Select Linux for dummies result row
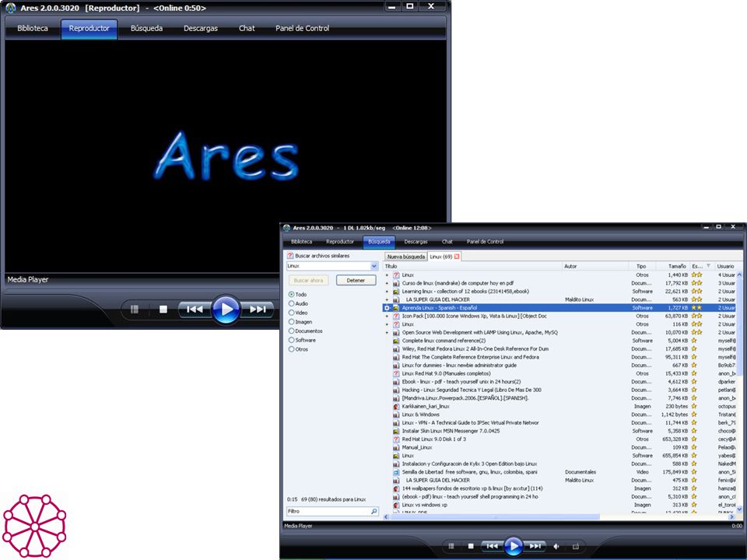Screen dimensions: 747x560 point(559,366)
